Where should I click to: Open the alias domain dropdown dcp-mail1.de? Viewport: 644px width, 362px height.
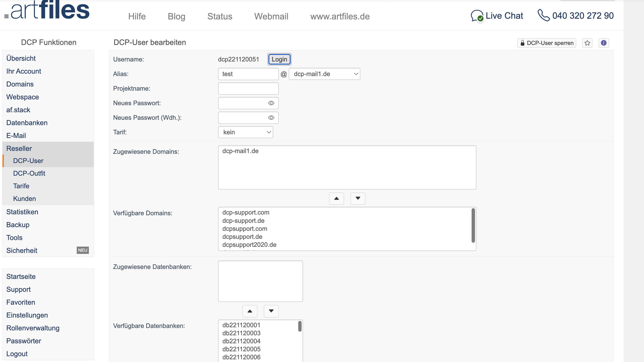tap(324, 74)
